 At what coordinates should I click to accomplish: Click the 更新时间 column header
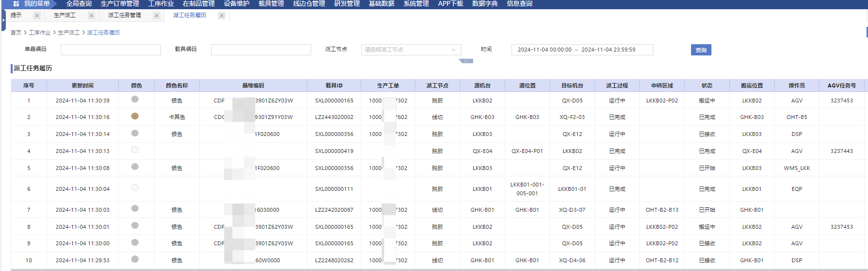[83, 85]
